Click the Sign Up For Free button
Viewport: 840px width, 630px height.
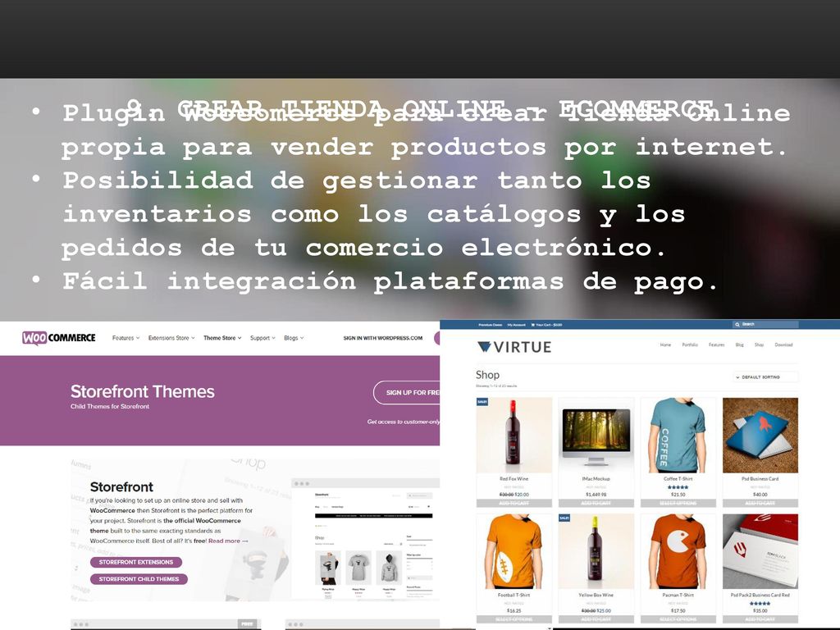tap(407, 393)
